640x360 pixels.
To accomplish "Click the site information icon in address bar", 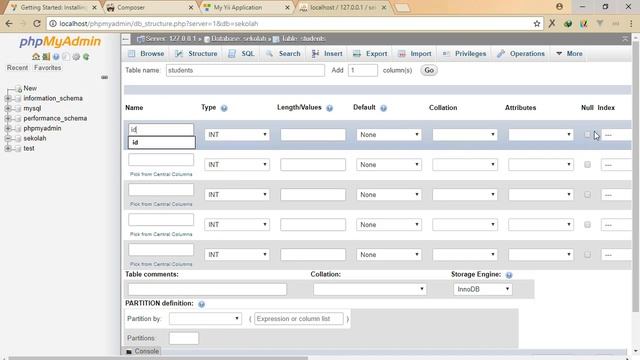I will (53, 24).
